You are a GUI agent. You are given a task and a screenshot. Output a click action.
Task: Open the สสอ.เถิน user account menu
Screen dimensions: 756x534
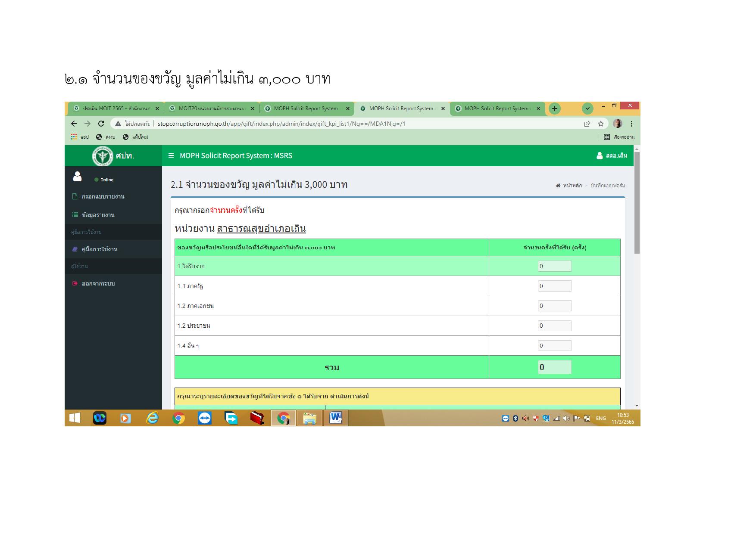click(x=612, y=156)
